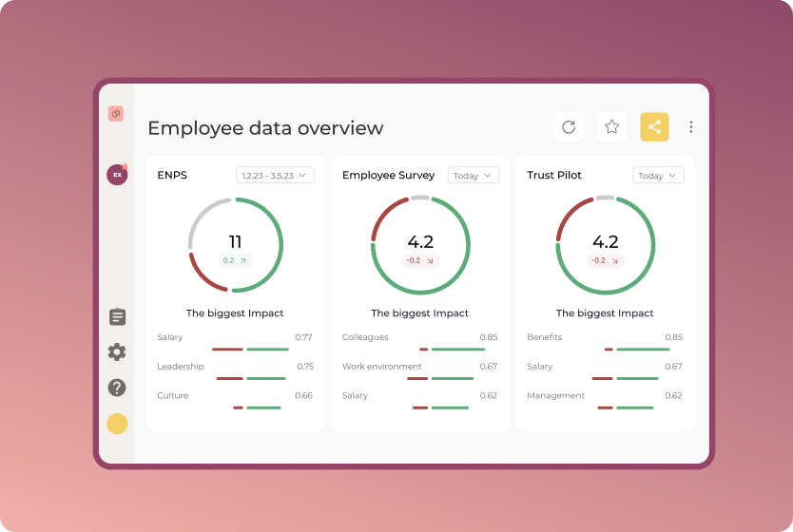Screen dimensions: 793x532
Task: Click the refresh icon button
Action: 569,127
